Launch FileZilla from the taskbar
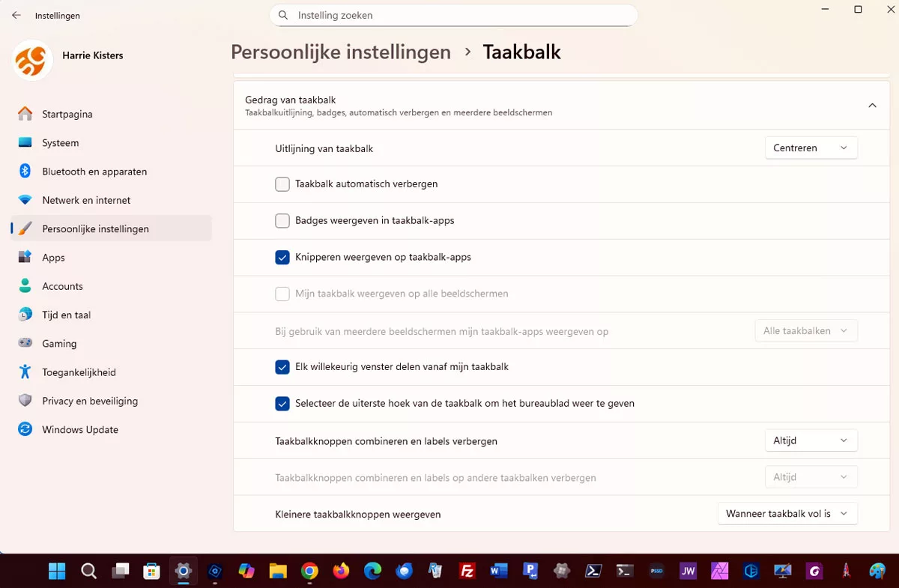The image size is (899, 588). tap(467, 572)
